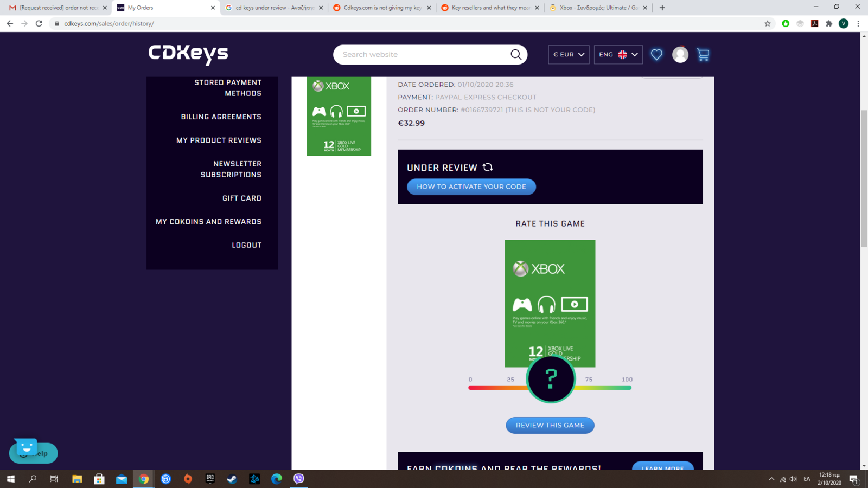Screen dimensions: 868x488
Task: Open Viber from taskbar
Action: [299, 479]
